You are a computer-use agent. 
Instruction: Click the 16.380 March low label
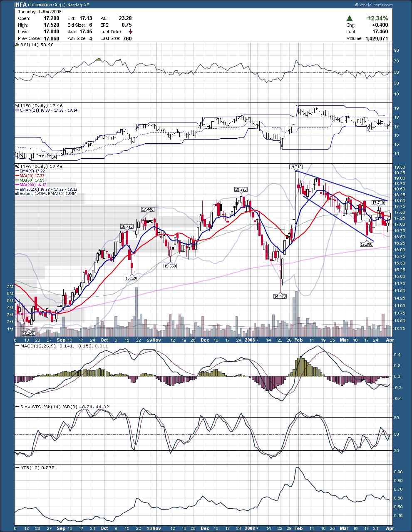[x=366, y=245]
